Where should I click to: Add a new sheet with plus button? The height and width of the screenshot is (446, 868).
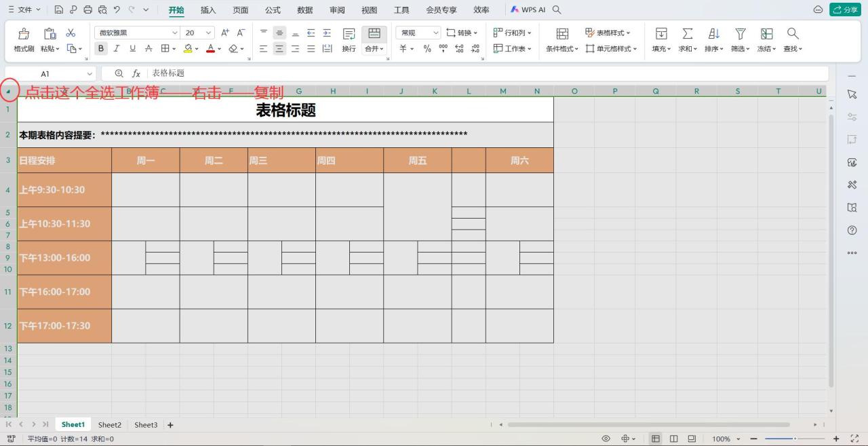[170, 425]
